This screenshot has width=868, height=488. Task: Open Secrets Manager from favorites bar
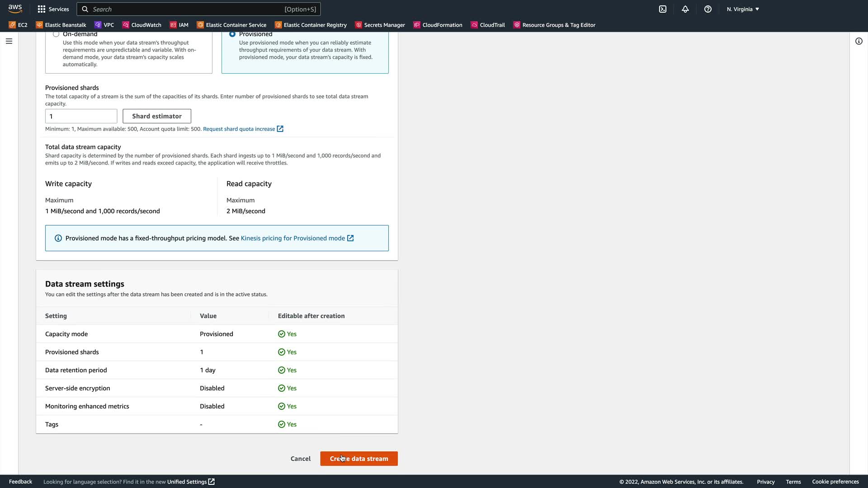coord(380,25)
